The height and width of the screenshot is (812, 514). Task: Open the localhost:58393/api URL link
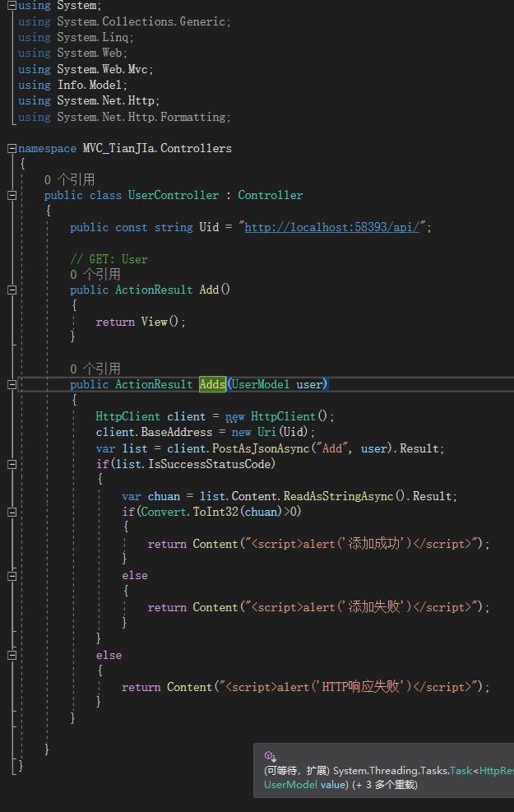pos(331,227)
